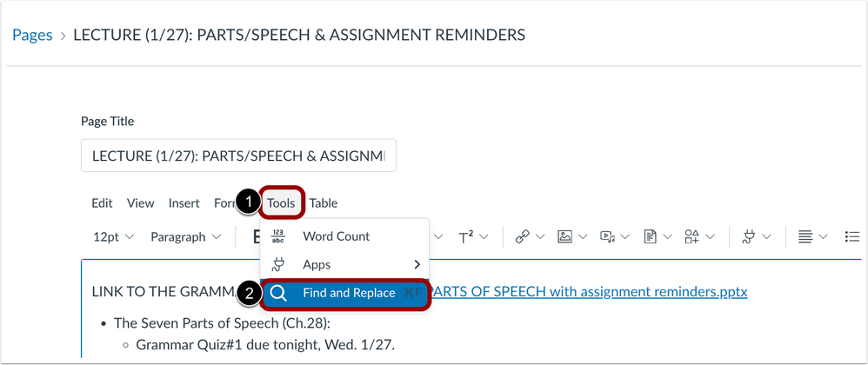Click the text alignment icon
This screenshot has height=365, width=868.
pyautogui.click(x=805, y=236)
